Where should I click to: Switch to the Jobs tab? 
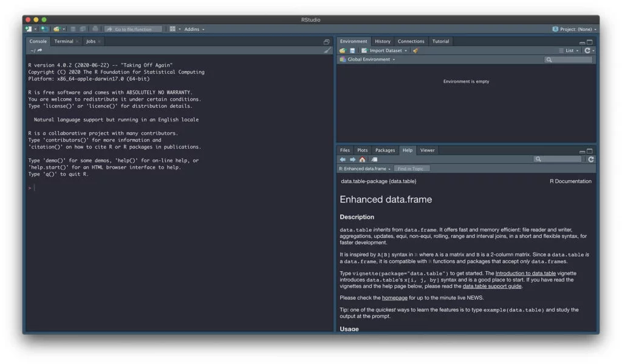pos(91,41)
